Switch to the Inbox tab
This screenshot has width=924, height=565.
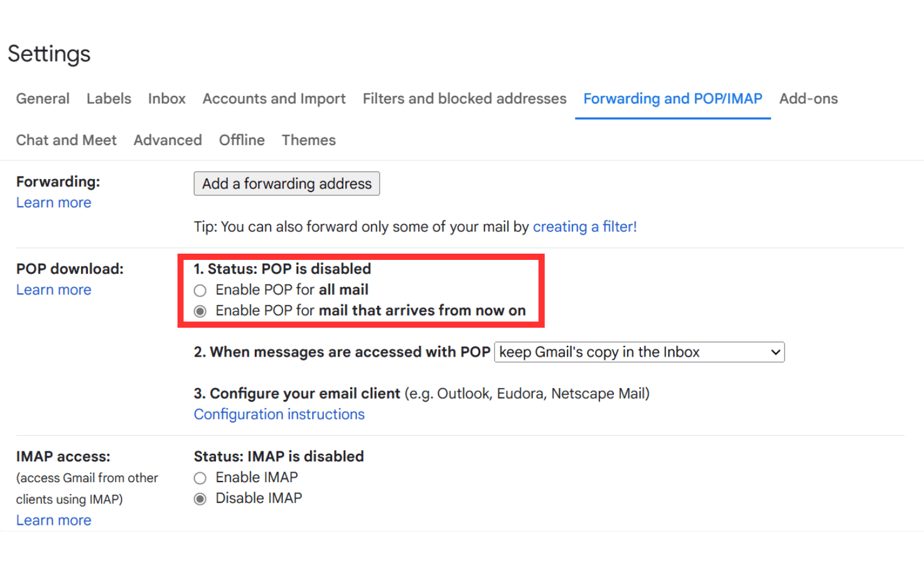(166, 99)
